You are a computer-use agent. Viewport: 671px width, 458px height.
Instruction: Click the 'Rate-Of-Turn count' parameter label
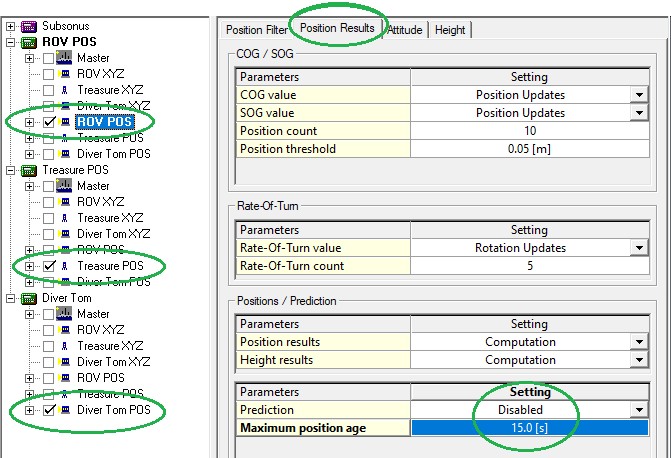(x=292, y=266)
